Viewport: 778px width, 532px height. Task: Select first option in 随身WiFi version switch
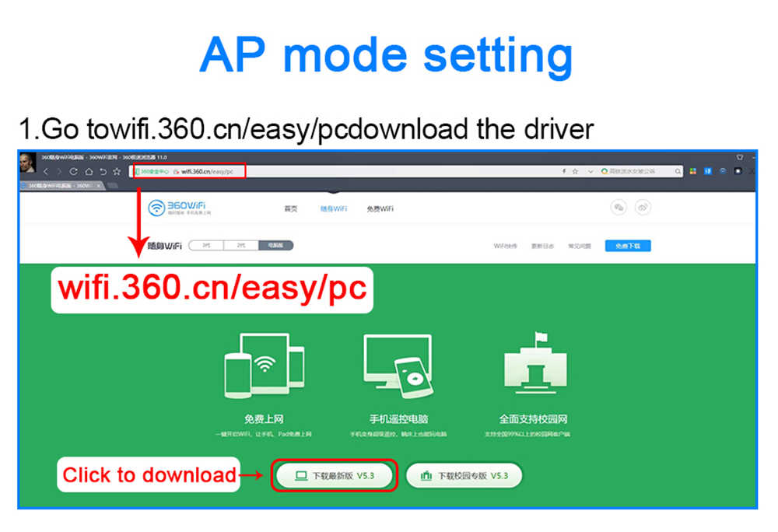click(x=206, y=246)
